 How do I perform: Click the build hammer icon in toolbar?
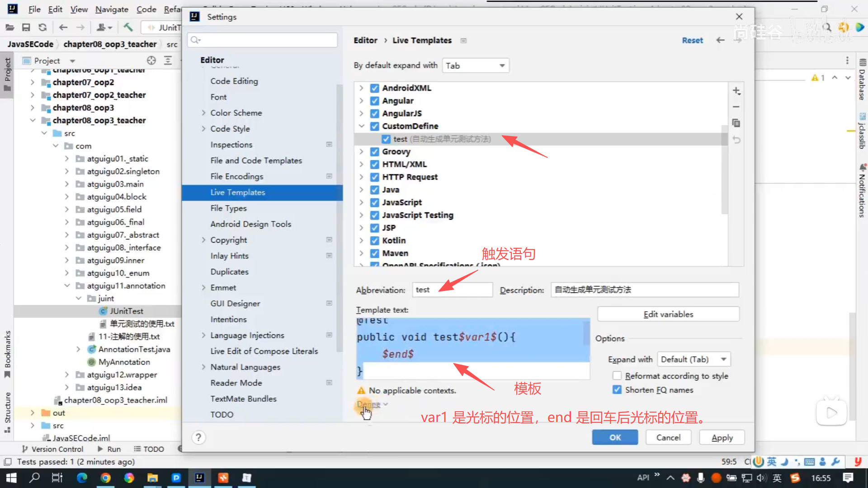coord(128,28)
